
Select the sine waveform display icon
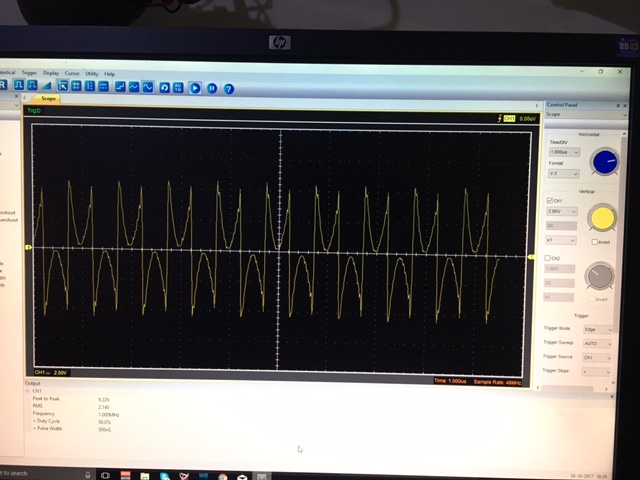[148, 87]
